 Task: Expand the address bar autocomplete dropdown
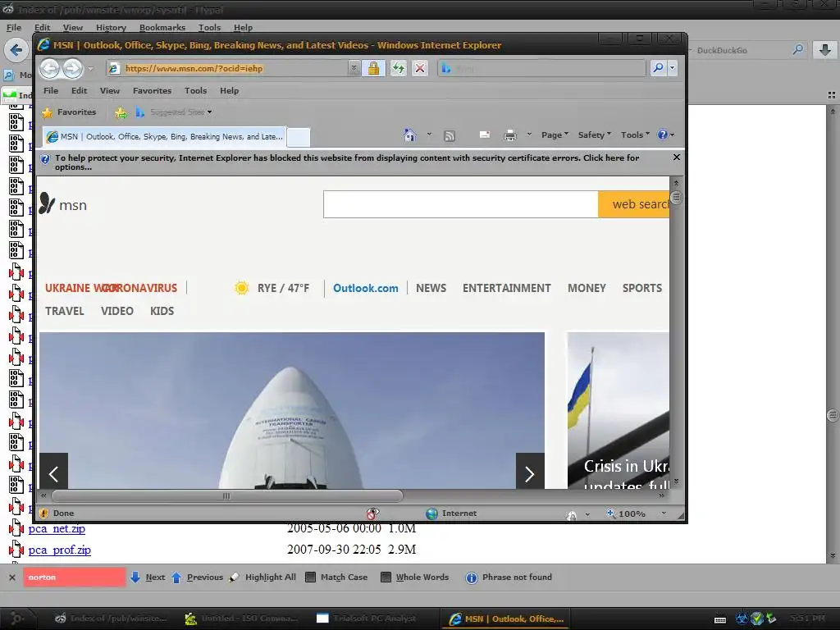coord(354,69)
